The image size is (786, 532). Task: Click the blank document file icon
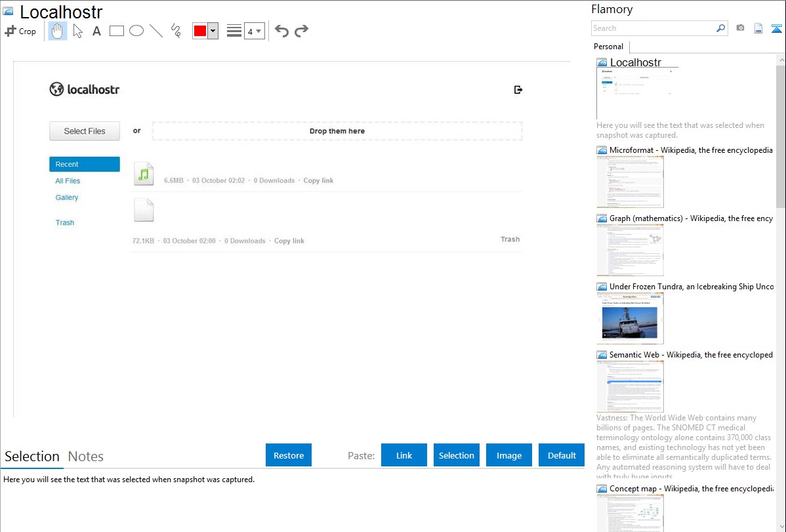tap(144, 210)
